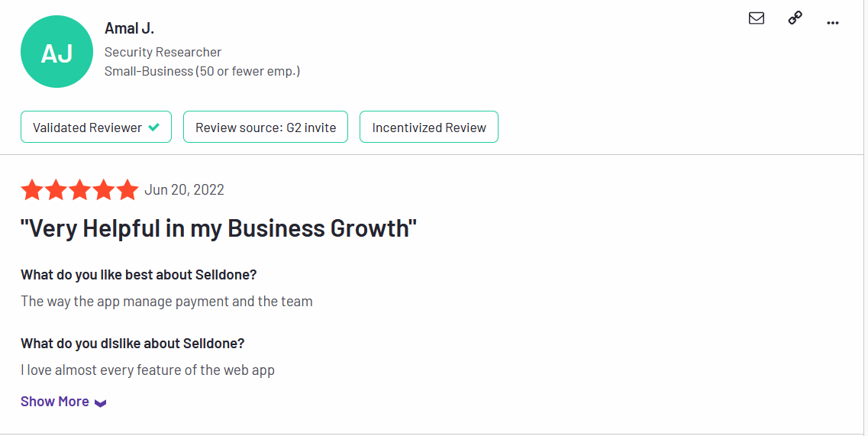Click the Validated Reviewer badge
868x436 pixels.
96,127
